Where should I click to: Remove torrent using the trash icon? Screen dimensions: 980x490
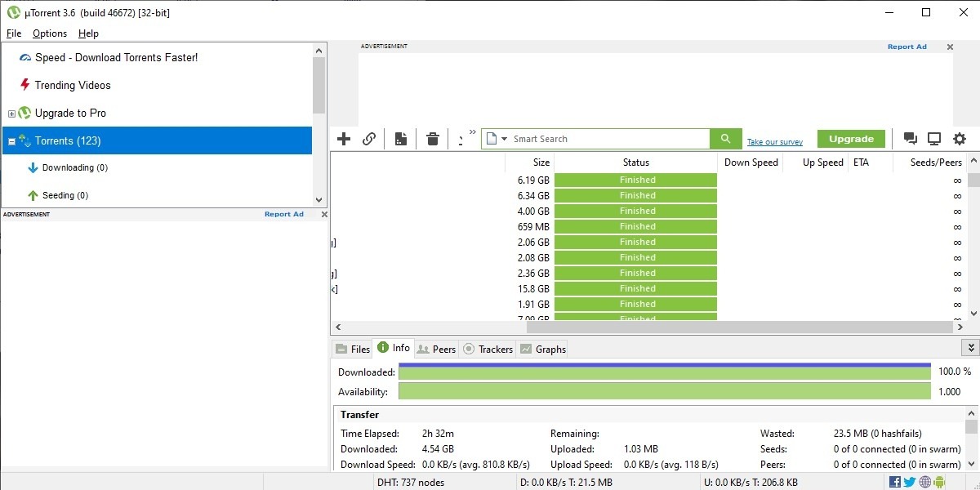pos(432,138)
